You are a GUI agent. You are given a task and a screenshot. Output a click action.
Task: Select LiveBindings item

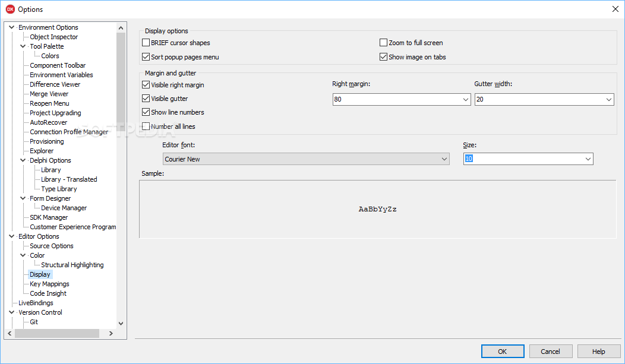(36, 303)
